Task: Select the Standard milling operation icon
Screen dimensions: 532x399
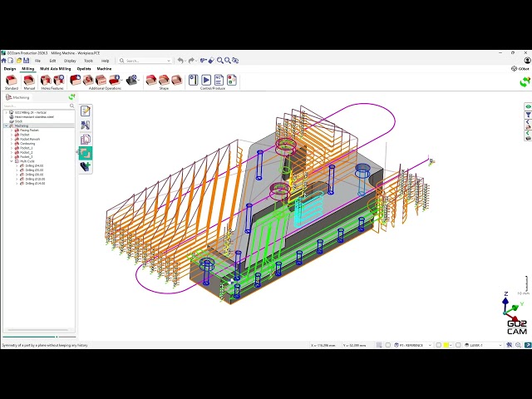Action: (11, 81)
